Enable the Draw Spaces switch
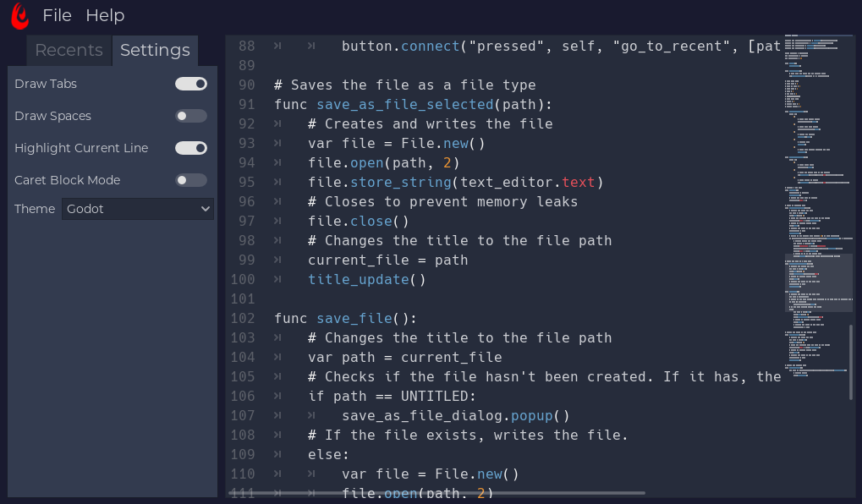Viewport: 862px width, 504px height. [x=191, y=116]
